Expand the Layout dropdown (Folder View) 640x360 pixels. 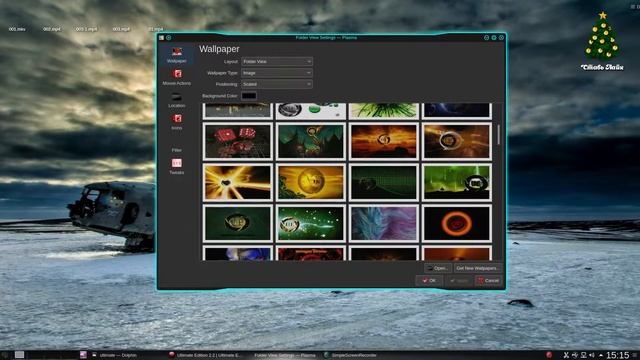pos(277,62)
